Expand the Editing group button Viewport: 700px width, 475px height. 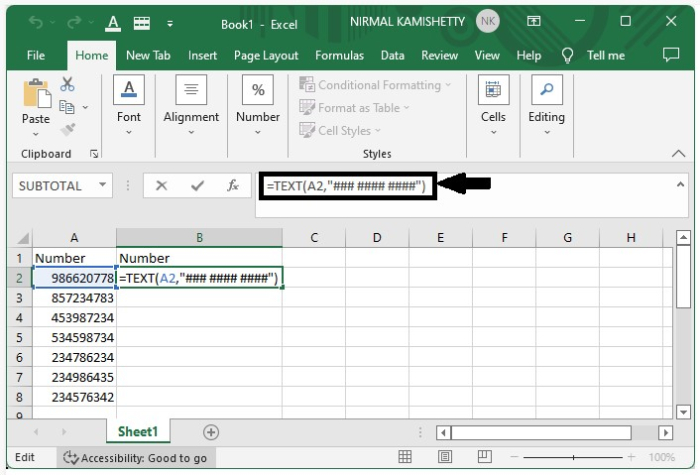546,105
